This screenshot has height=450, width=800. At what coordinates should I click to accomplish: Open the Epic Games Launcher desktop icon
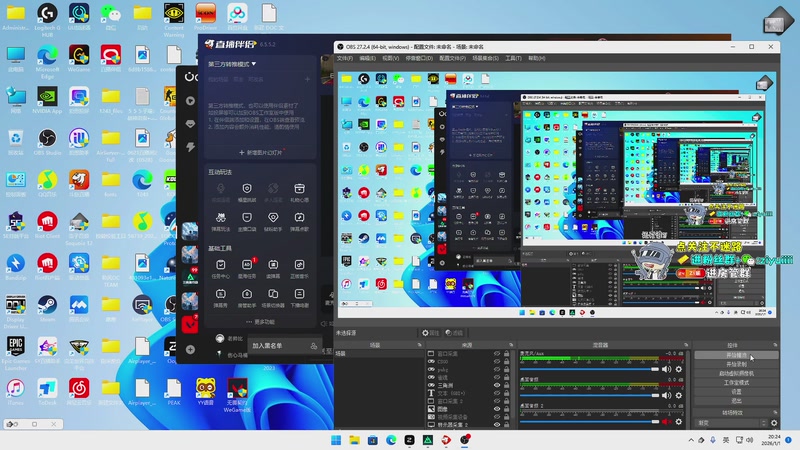(x=15, y=353)
